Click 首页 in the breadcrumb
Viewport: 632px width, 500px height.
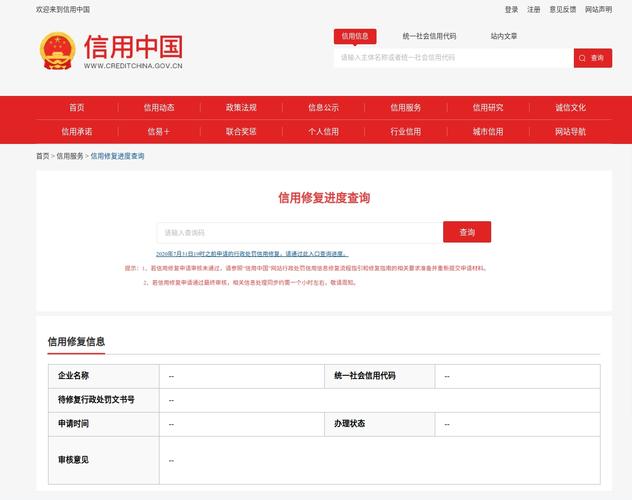[43, 156]
